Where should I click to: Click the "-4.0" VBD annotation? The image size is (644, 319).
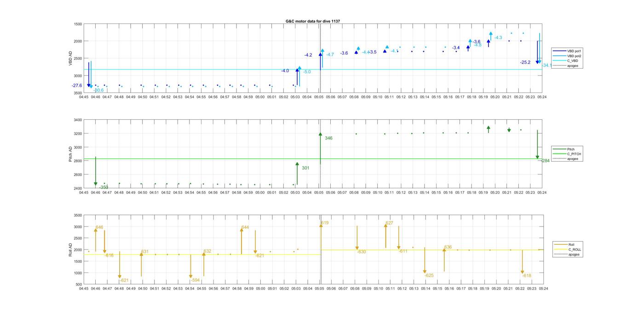pos(285,71)
